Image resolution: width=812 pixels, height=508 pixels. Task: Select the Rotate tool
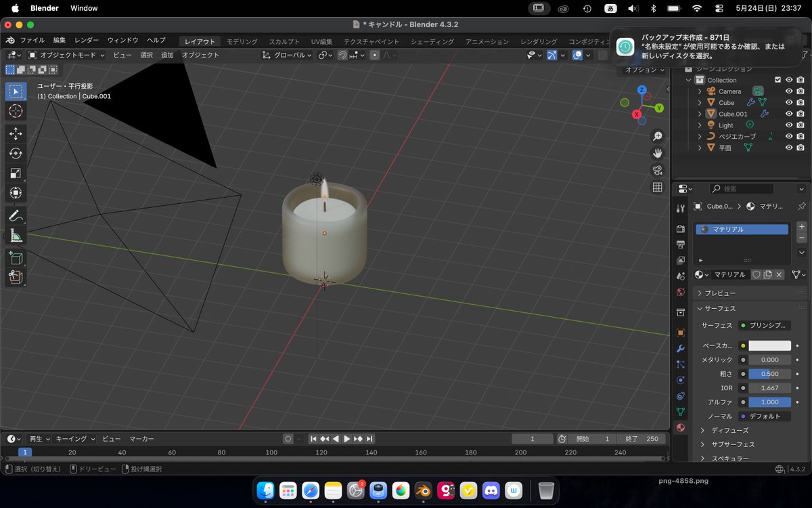coord(16,154)
